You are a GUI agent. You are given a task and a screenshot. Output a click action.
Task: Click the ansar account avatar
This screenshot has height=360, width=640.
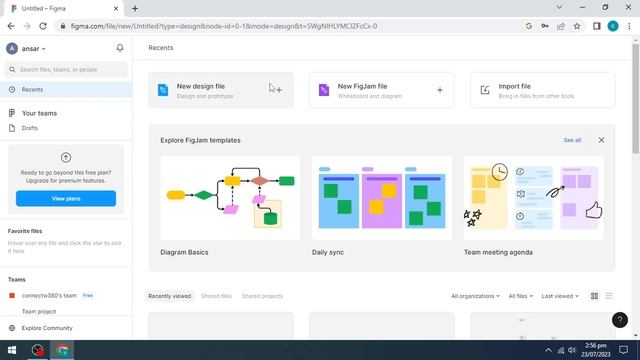coord(12,49)
